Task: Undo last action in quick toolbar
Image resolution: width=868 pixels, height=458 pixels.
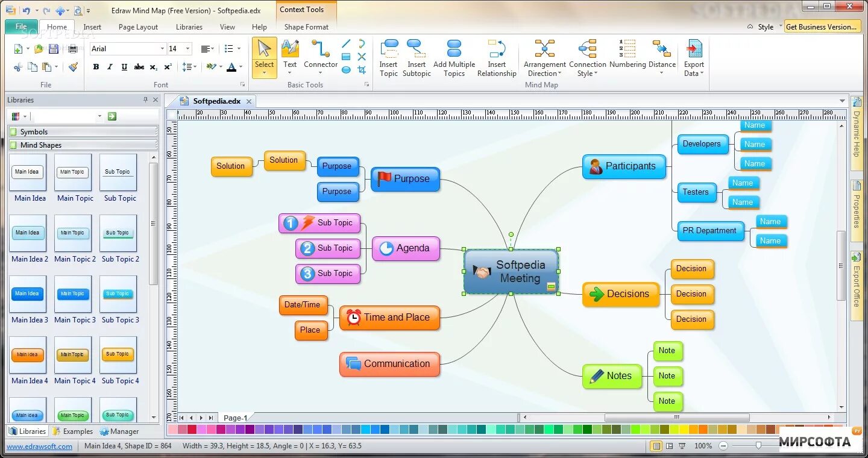Action: tap(26, 10)
